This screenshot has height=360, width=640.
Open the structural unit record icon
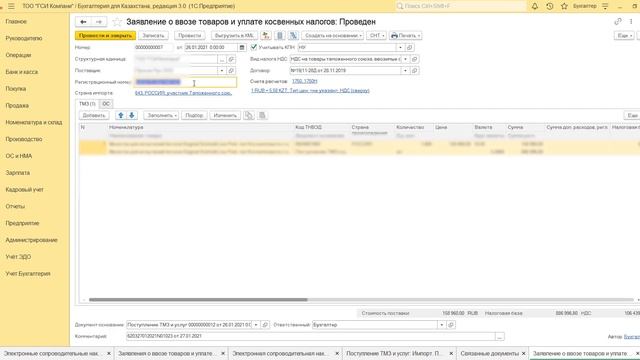pyautogui.click(x=231, y=59)
